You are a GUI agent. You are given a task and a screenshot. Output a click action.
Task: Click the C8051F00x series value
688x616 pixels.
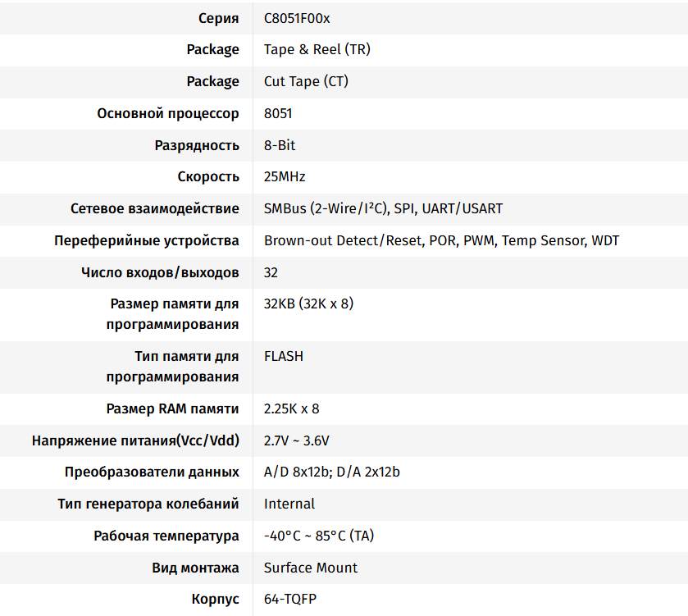coord(297,18)
